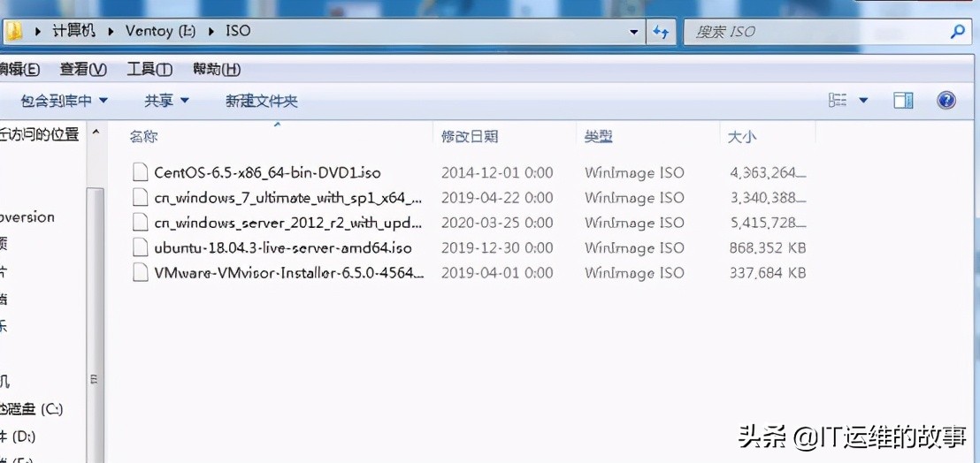Click the folder icon in the address bar
The width and height of the screenshot is (980, 463).
12,31
